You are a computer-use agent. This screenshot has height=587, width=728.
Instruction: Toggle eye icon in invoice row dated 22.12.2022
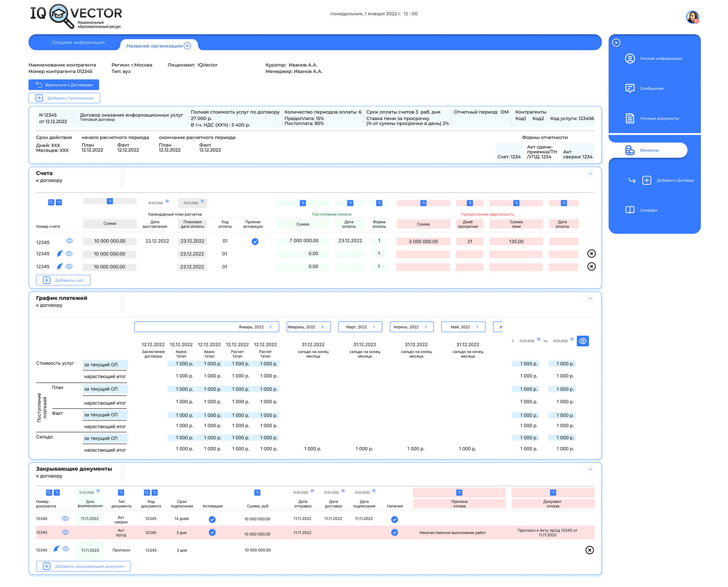pos(69,241)
